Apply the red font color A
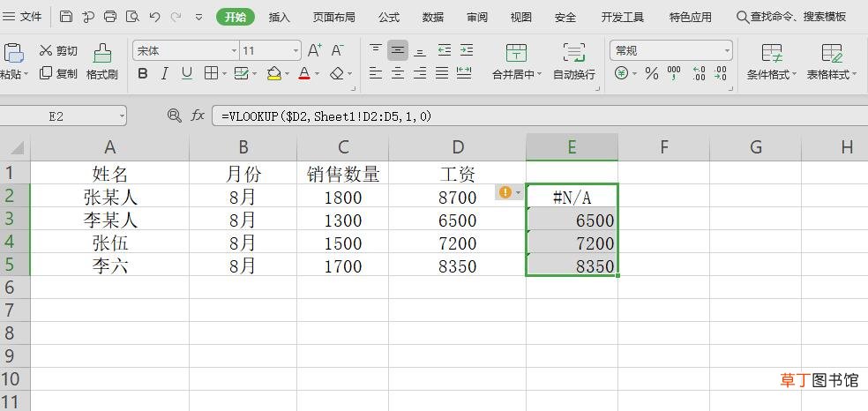 click(x=304, y=73)
